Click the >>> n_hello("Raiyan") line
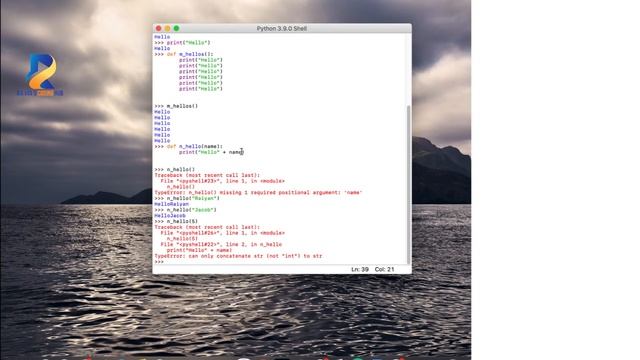 coord(187,198)
